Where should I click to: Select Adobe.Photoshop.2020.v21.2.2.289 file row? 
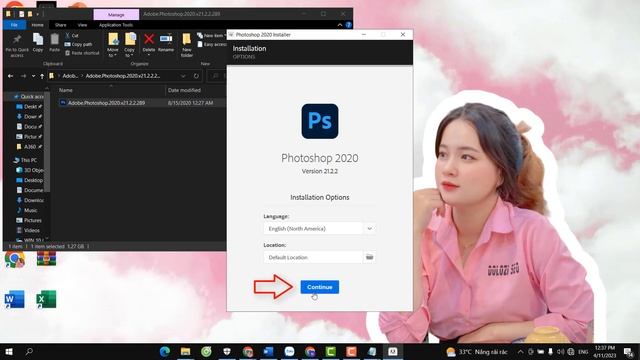click(x=141, y=103)
